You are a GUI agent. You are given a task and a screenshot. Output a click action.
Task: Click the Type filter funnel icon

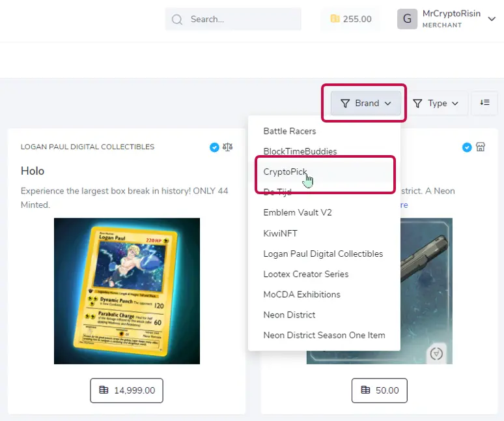(417, 103)
